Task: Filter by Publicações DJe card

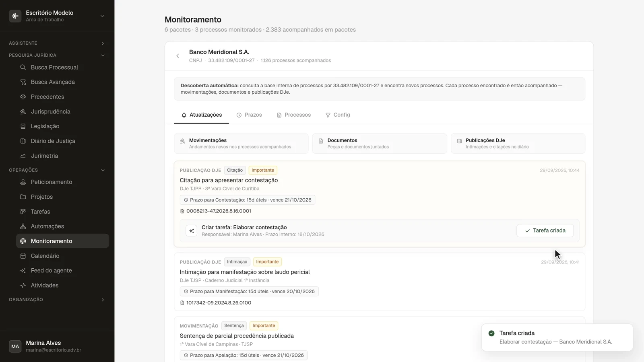Action: point(518,144)
